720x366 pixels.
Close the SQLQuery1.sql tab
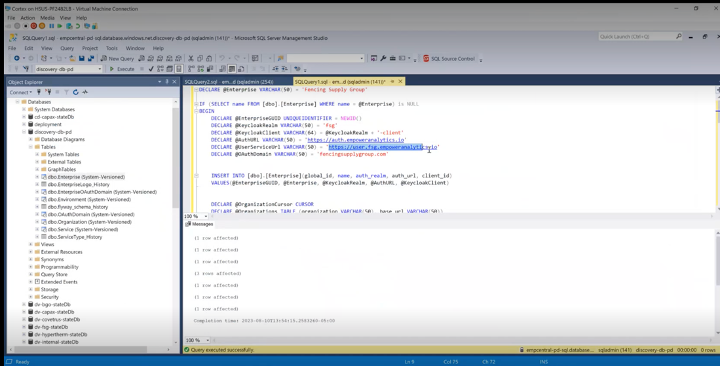400,81
